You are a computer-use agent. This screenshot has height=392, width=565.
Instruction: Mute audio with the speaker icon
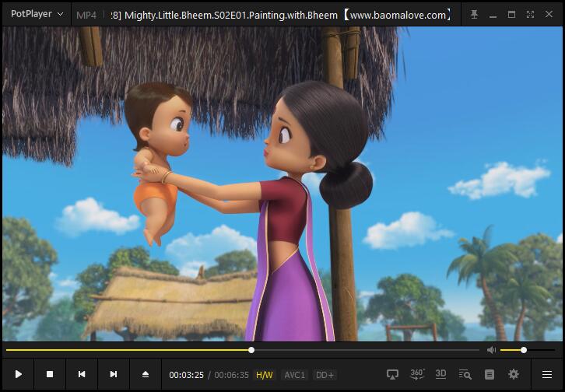click(491, 350)
